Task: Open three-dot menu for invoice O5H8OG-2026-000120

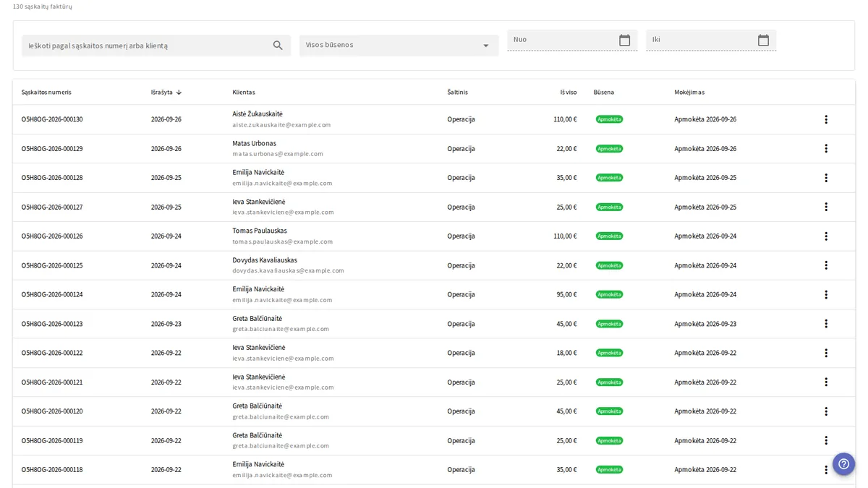Action: click(826, 411)
